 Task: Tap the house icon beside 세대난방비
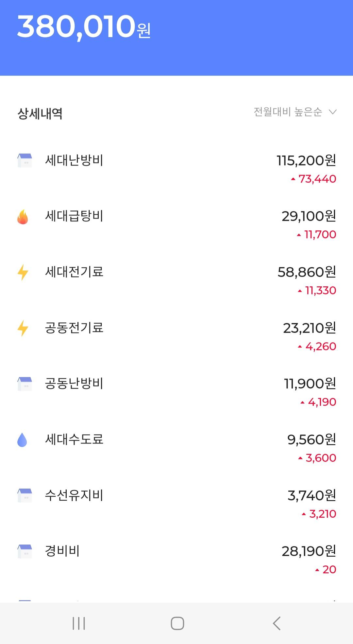click(25, 160)
